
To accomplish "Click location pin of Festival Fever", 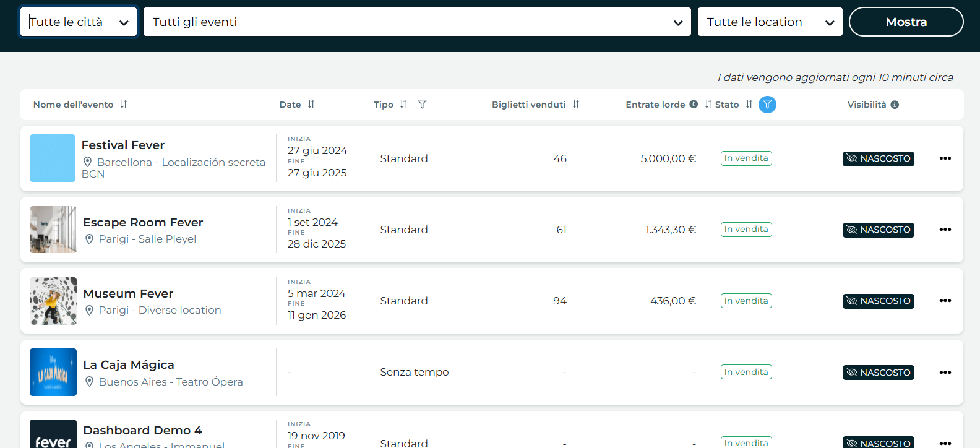I will pos(87,162).
